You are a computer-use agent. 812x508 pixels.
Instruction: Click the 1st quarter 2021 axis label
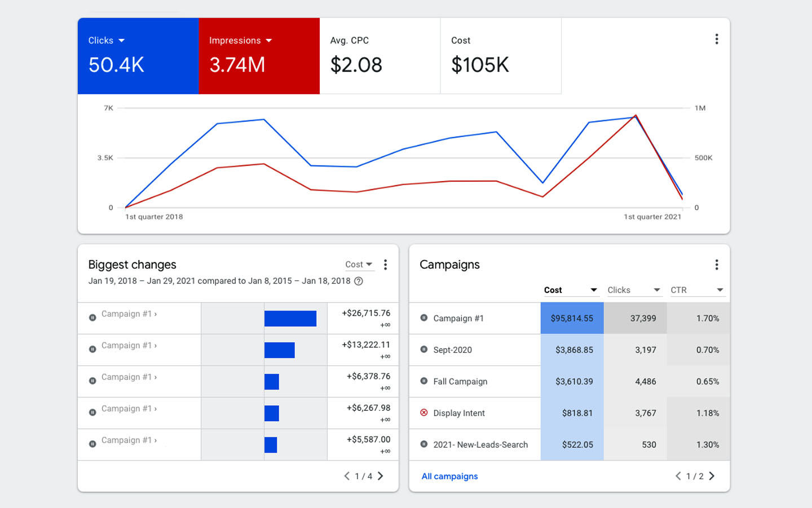[x=652, y=217]
